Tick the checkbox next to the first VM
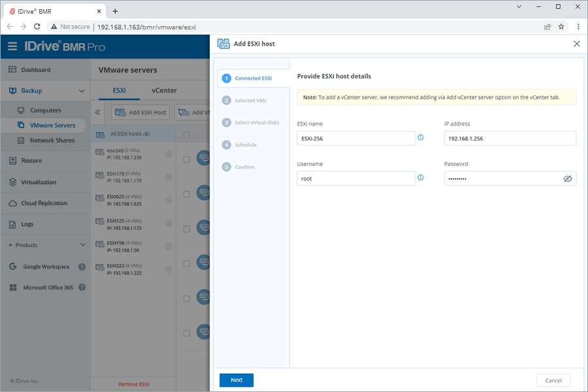This screenshot has width=588, height=392. [188, 157]
